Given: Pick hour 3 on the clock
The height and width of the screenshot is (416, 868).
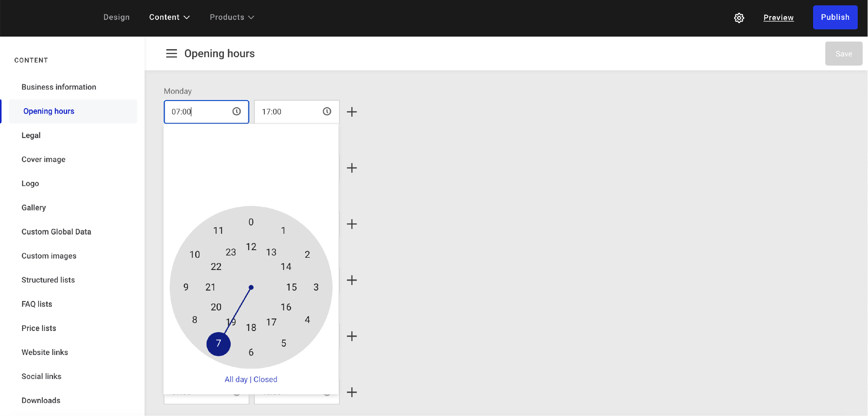Looking at the screenshot, I should (316, 287).
